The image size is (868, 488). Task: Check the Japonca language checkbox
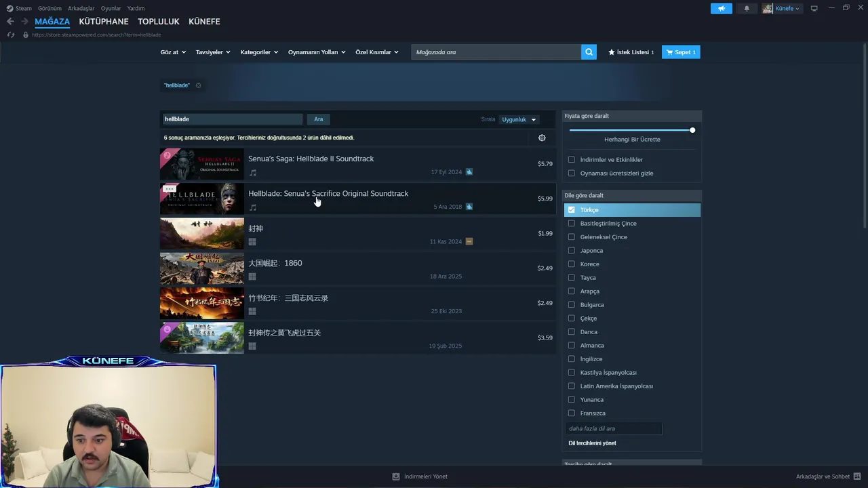pos(571,251)
